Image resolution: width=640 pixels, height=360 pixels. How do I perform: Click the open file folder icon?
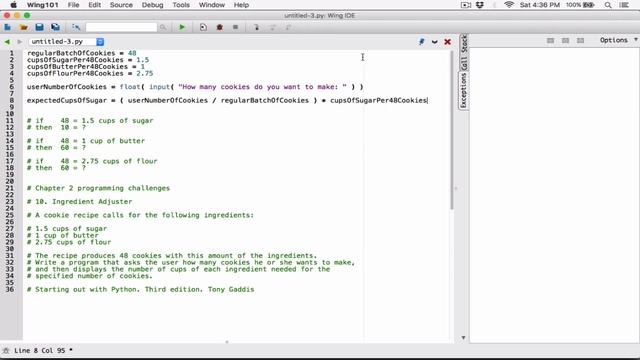tap(24, 27)
